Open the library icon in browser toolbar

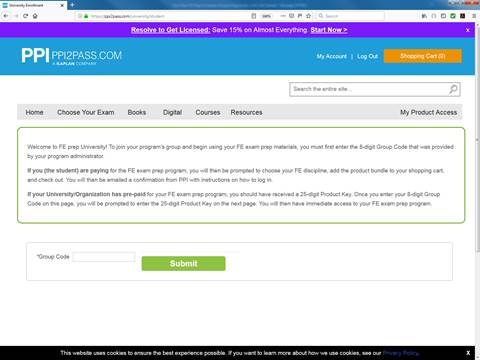pos(424,16)
